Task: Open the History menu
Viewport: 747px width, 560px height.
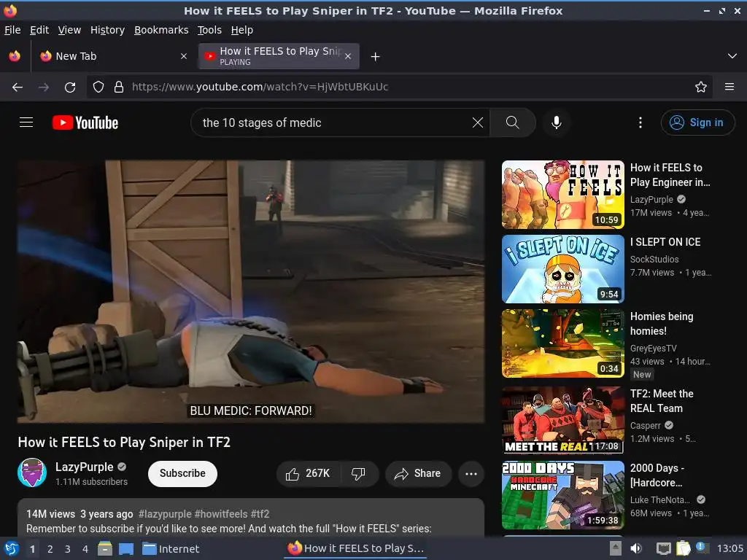Action: point(107,30)
